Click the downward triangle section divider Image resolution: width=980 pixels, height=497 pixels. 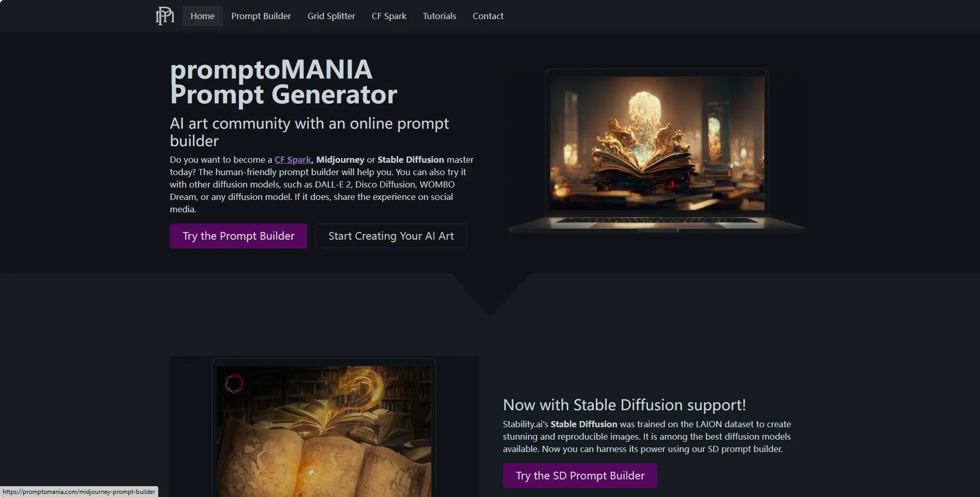pos(490,294)
